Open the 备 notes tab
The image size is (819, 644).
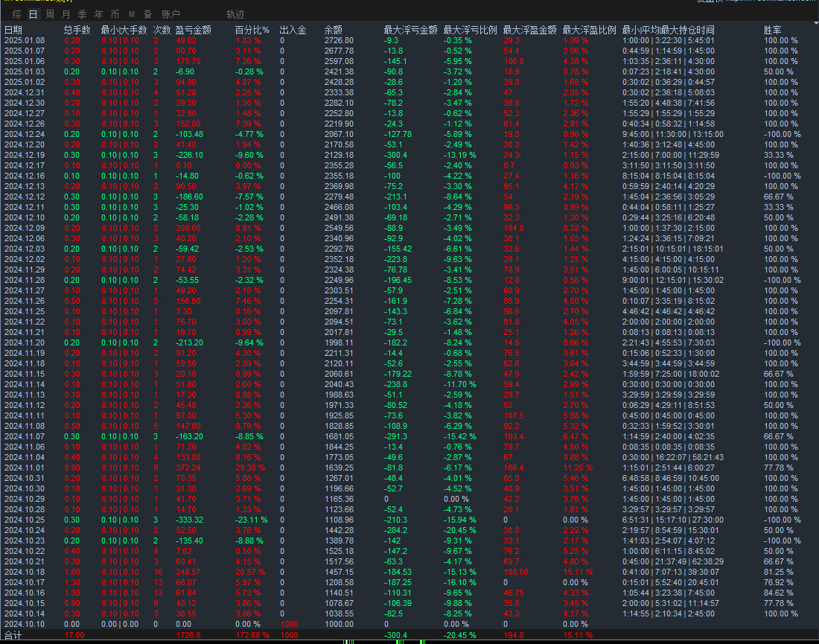pyautogui.click(x=148, y=15)
